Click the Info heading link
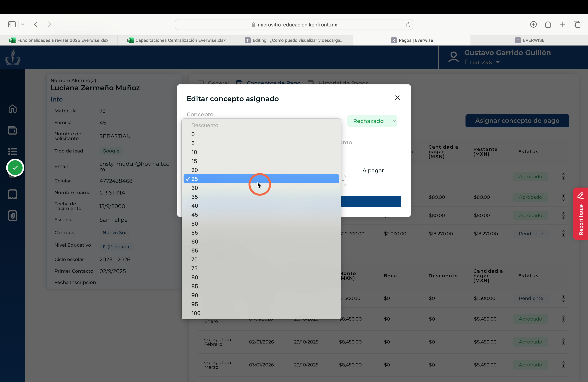 coord(57,99)
